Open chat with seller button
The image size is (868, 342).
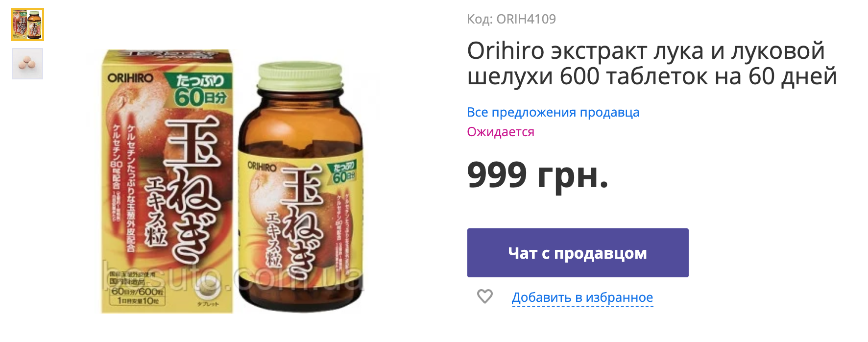pyautogui.click(x=578, y=253)
